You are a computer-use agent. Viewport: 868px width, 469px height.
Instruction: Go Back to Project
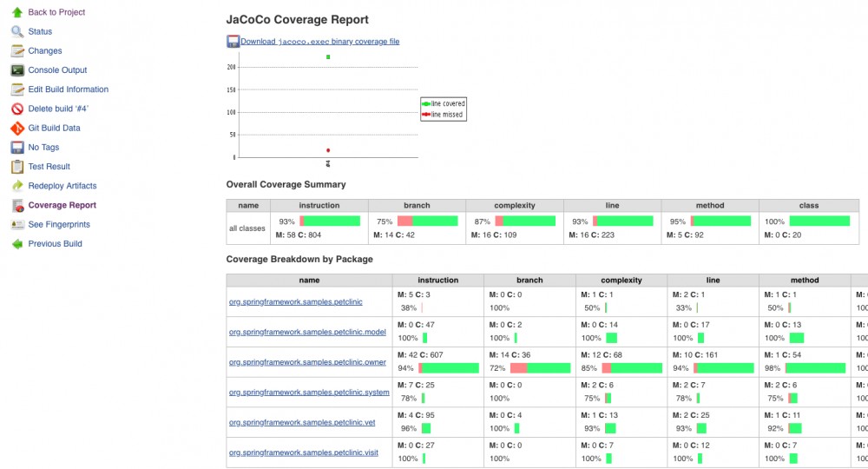pyautogui.click(x=56, y=12)
